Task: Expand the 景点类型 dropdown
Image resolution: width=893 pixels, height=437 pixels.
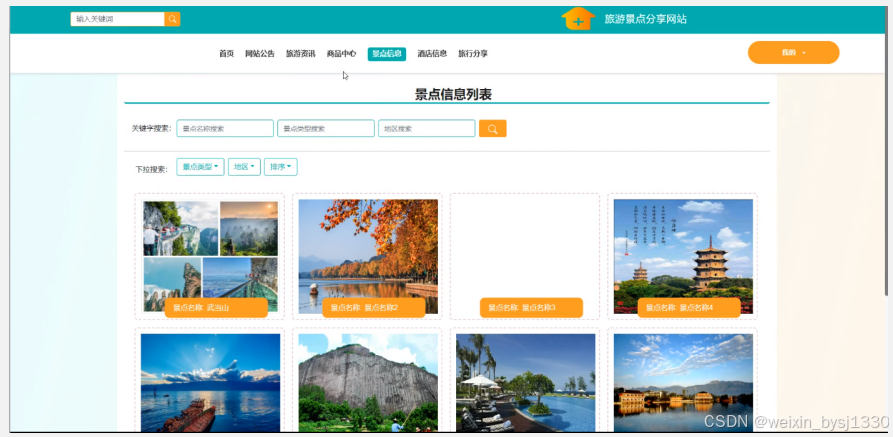Action: pyautogui.click(x=200, y=167)
